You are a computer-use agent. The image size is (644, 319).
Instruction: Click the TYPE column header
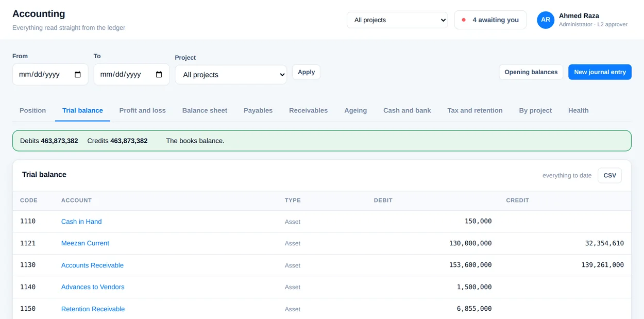[293, 200]
